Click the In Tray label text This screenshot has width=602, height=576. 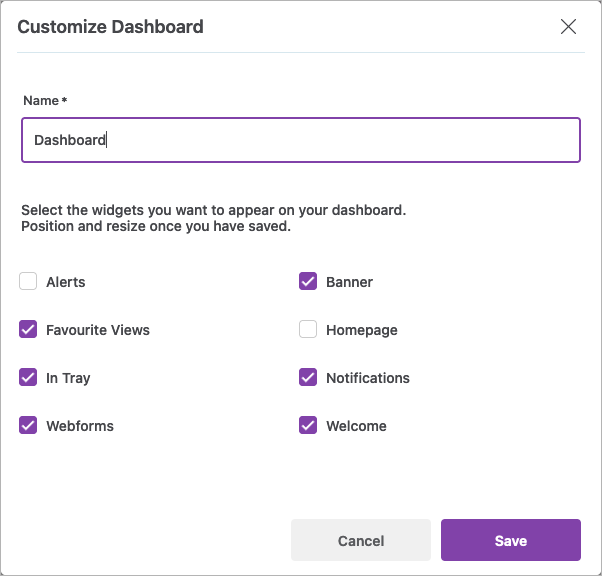[x=68, y=378]
